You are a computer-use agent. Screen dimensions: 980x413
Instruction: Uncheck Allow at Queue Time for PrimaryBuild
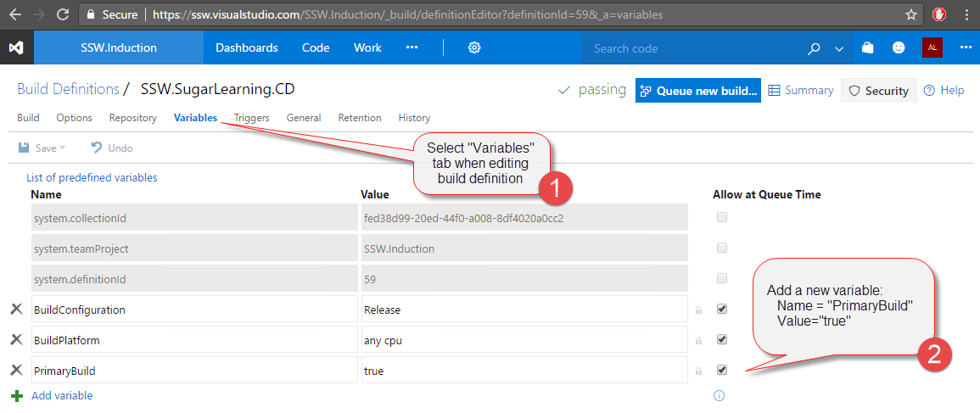tap(722, 370)
